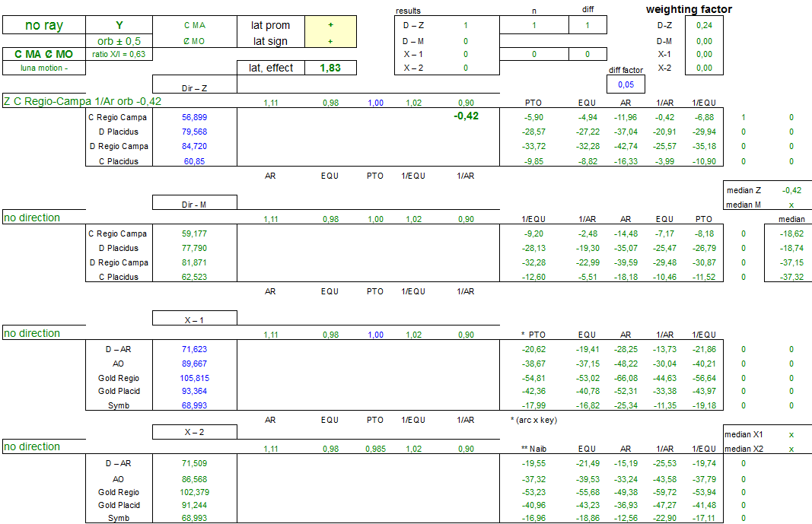Select the Dir-M value 62,523
This screenshot has width=812, height=524.
click(194, 278)
